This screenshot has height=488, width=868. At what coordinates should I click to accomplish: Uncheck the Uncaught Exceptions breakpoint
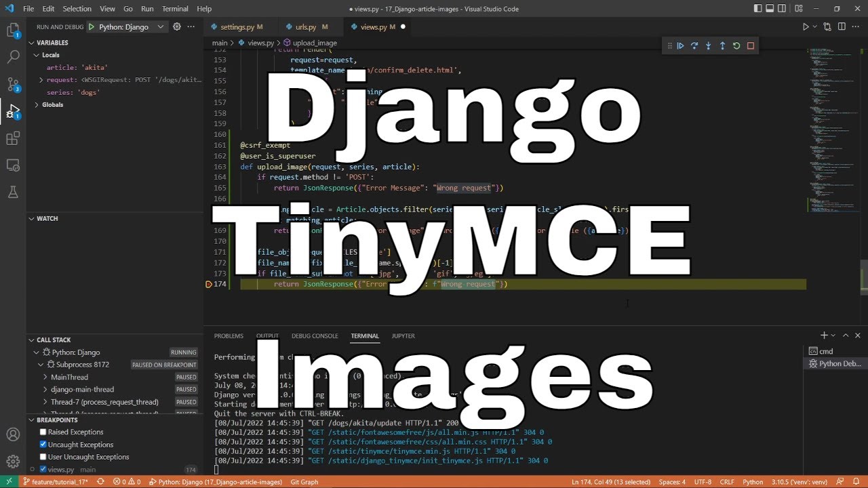coord(43,445)
